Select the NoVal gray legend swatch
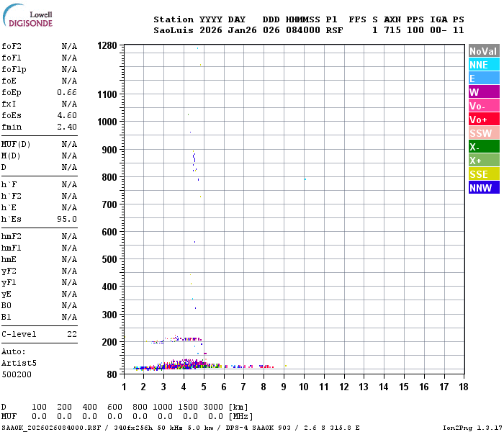504x432 pixels. (484, 51)
